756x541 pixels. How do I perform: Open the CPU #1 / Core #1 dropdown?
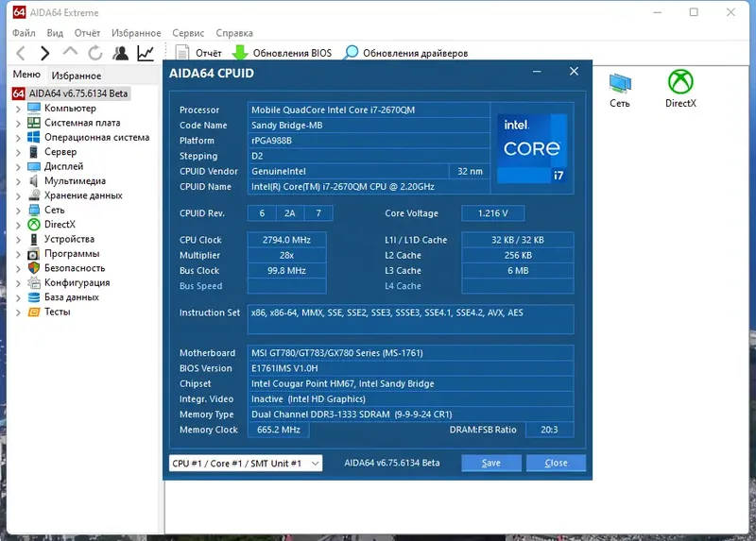(x=246, y=463)
